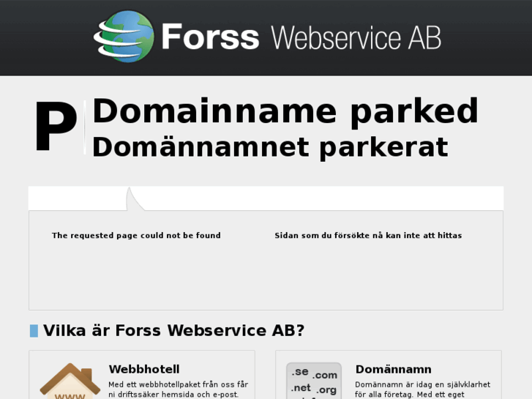
Task: Open the Webbhotell heading
Action: (x=144, y=369)
